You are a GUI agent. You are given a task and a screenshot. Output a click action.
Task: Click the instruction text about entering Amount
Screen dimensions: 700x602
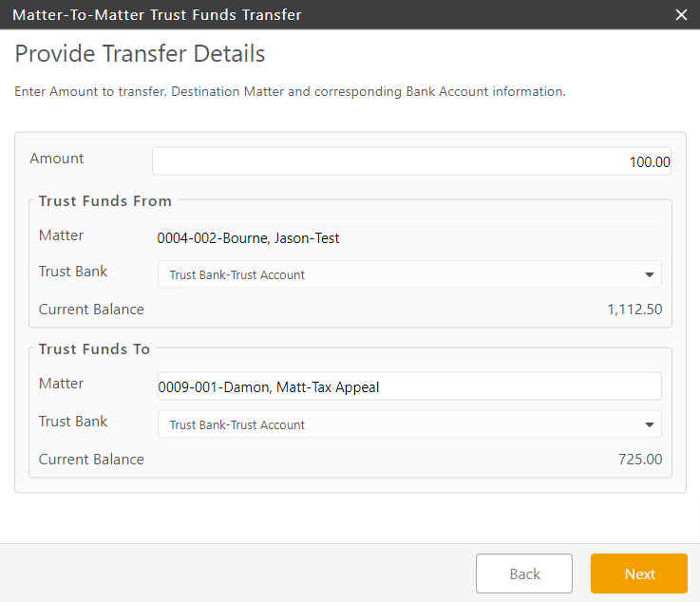290,92
